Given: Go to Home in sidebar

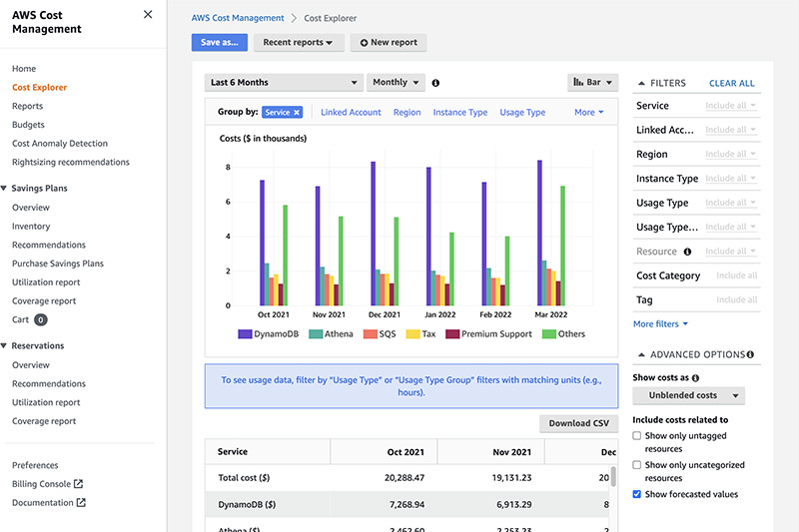Looking at the screenshot, I should point(24,69).
